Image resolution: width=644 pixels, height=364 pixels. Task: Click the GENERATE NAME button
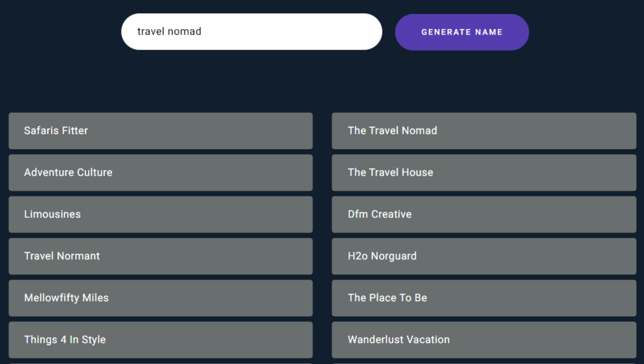pos(462,32)
